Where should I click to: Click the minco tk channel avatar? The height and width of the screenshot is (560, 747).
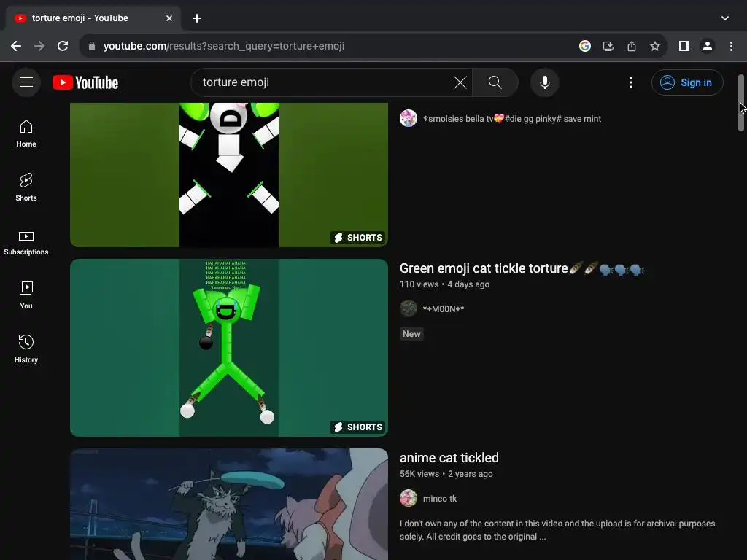click(x=409, y=498)
